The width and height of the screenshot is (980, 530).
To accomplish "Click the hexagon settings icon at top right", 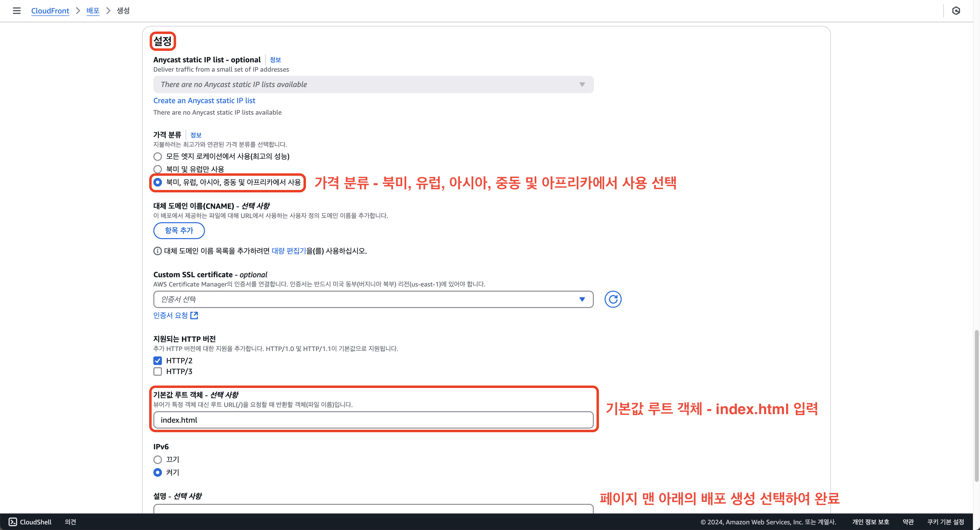I will point(956,11).
